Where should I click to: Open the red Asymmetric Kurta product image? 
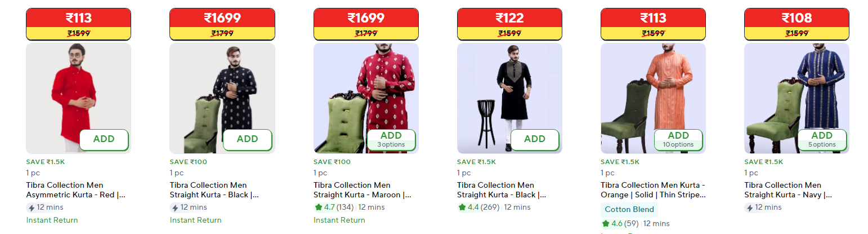78,98
